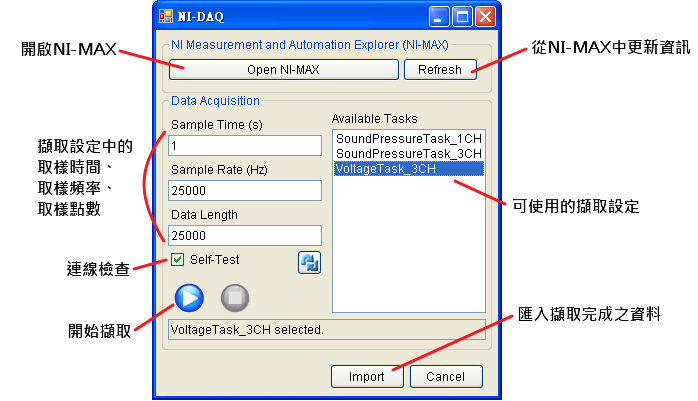Select SoundPressureTask_3CH in Available Tasks
This screenshot has height=401, width=698.
point(409,154)
